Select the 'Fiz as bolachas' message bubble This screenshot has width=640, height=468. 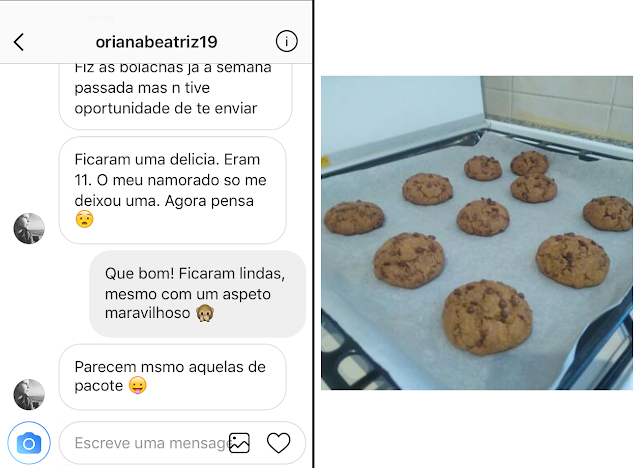point(176,96)
